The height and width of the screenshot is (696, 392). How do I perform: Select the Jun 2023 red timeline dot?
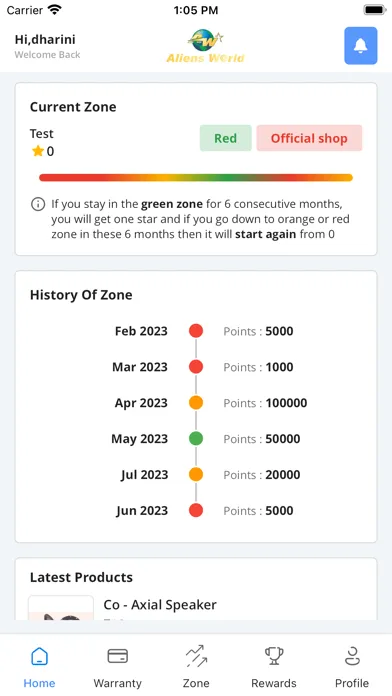(196, 510)
